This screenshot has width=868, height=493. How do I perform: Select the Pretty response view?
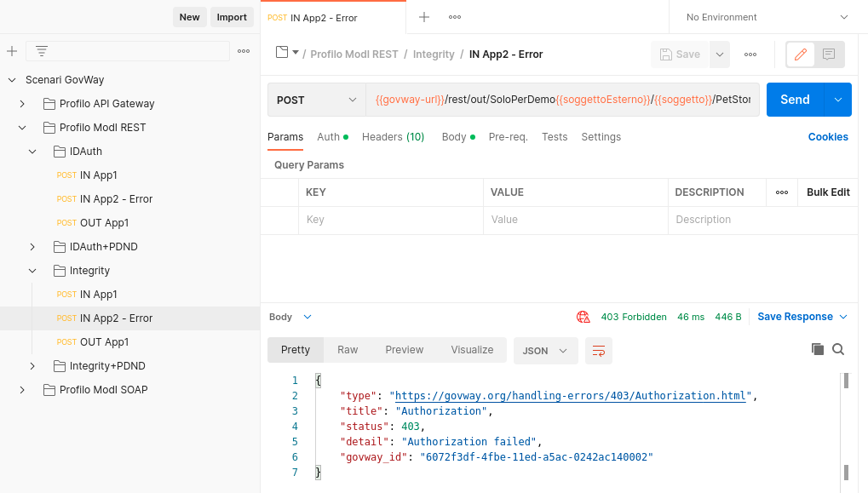[x=296, y=350]
